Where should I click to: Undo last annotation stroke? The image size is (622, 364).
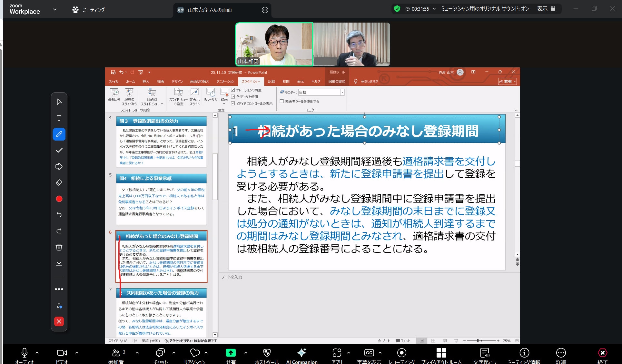59,215
